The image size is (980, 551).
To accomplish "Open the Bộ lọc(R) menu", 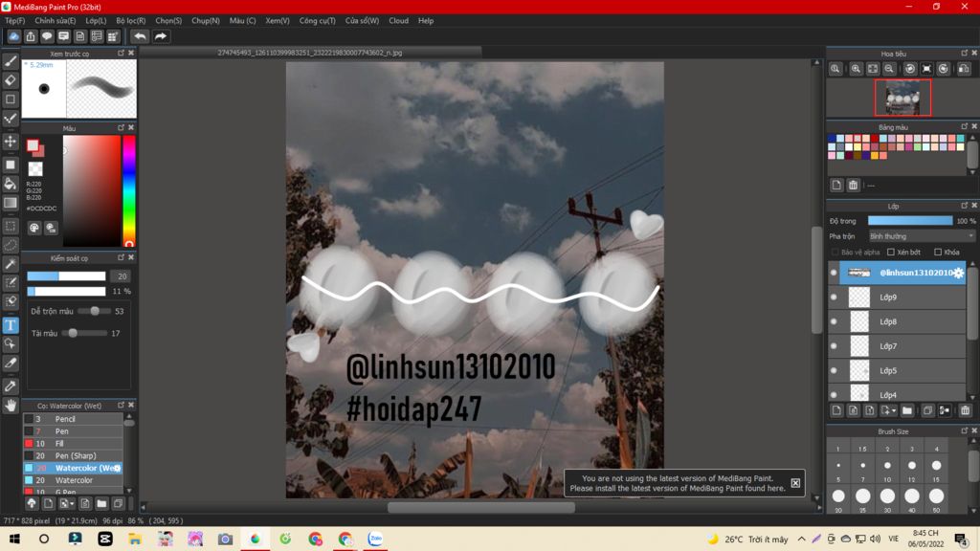I will 130,21.
